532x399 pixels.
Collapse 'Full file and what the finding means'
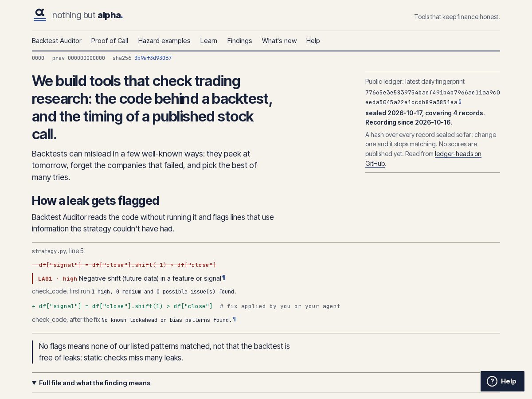click(91, 383)
